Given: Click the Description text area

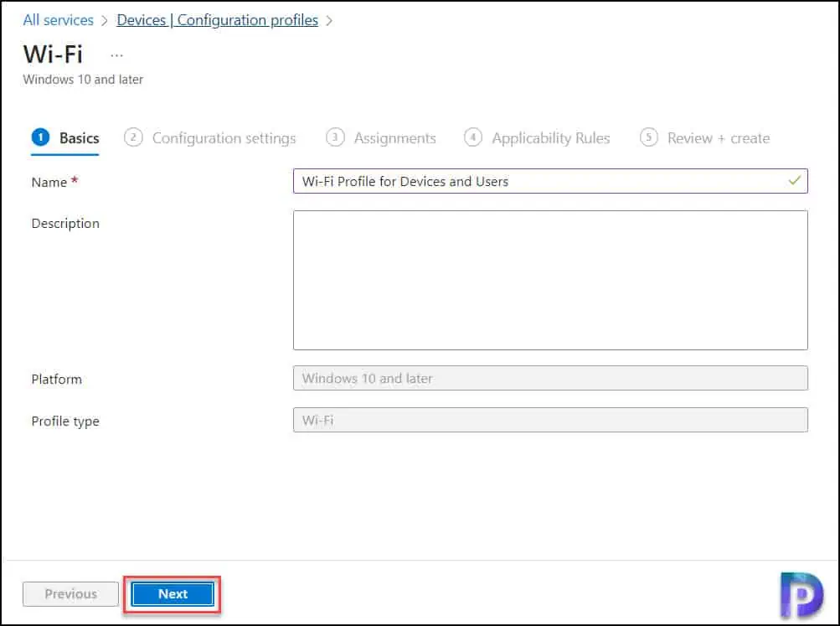Looking at the screenshot, I should [550, 280].
